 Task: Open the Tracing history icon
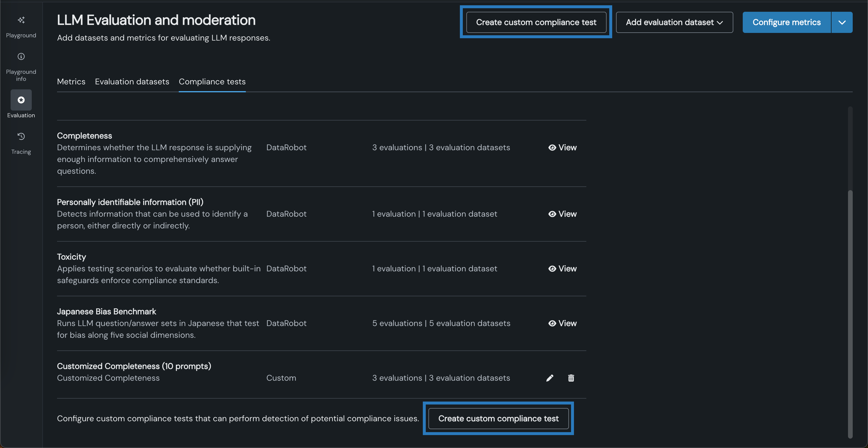click(21, 136)
